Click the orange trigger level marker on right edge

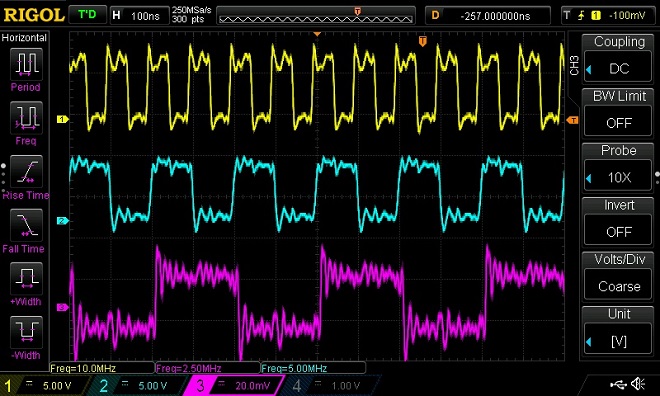(572, 120)
